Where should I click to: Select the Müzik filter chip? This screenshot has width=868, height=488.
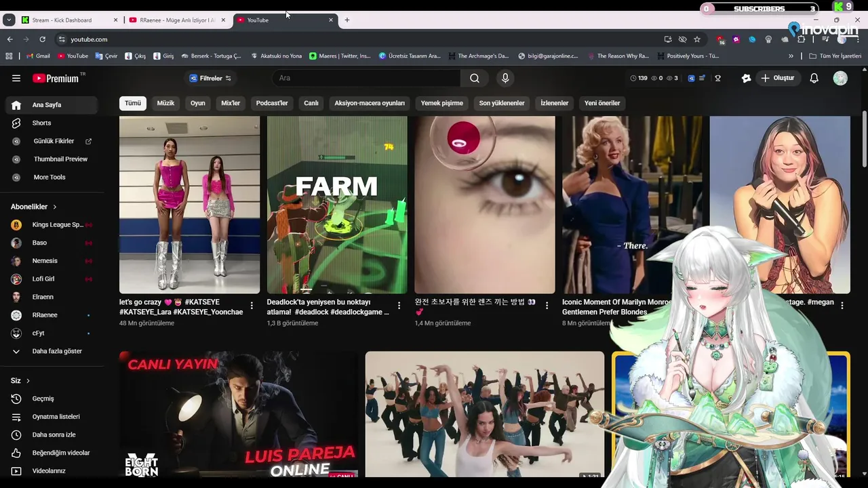point(165,103)
